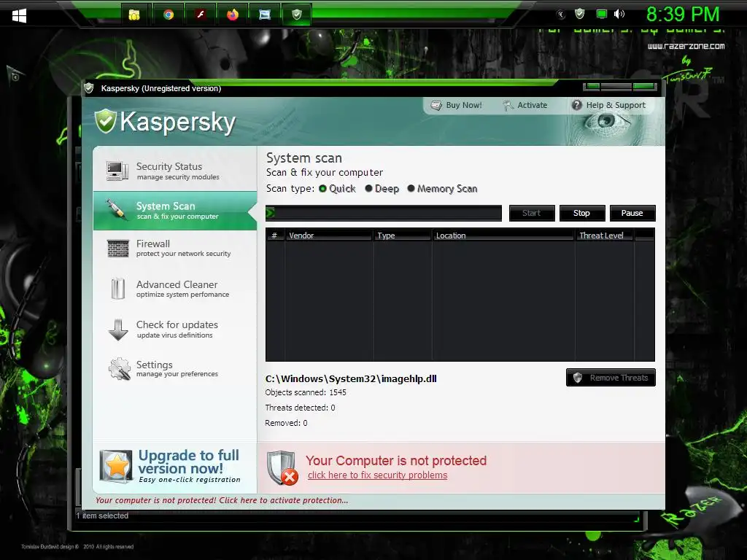Click Threats detected: 0 text
This screenshot has width=747, height=560.
[300, 408]
